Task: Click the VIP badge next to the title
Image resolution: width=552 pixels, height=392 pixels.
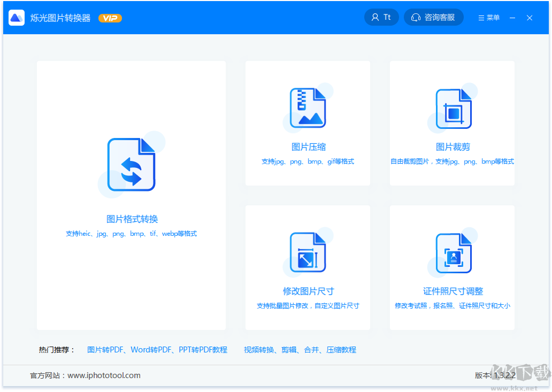Action: tap(110, 18)
